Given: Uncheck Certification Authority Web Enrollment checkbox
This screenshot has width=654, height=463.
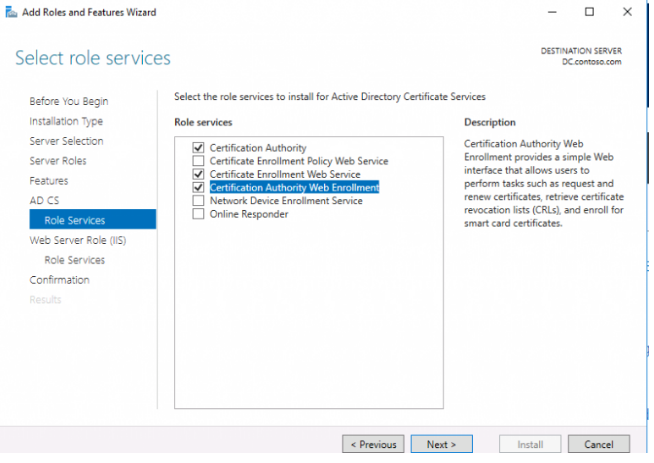Looking at the screenshot, I should [199, 188].
